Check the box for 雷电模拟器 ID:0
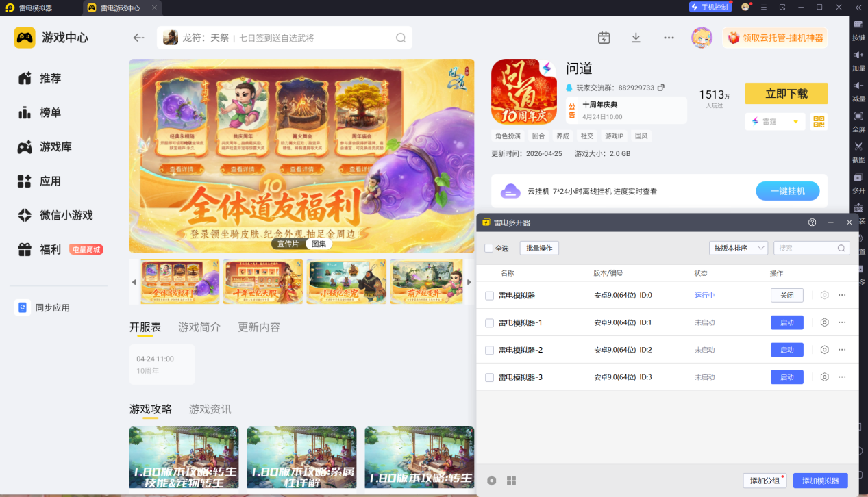The width and height of the screenshot is (868, 497). pos(489,296)
